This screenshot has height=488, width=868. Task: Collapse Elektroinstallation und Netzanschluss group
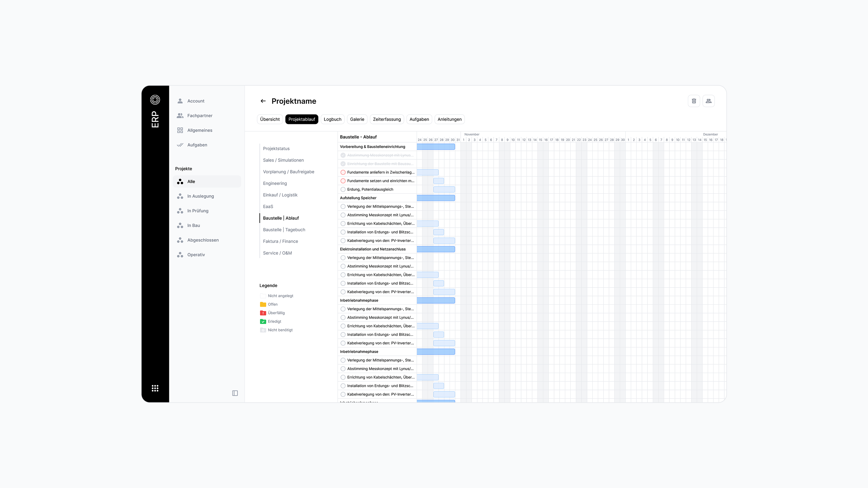373,249
